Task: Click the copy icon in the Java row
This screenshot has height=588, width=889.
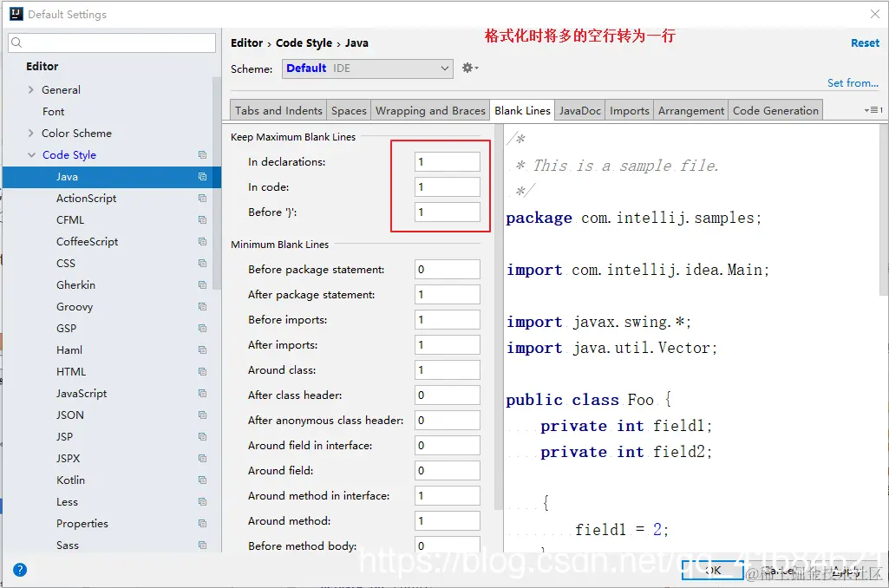Action: click(x=202, y=176)
